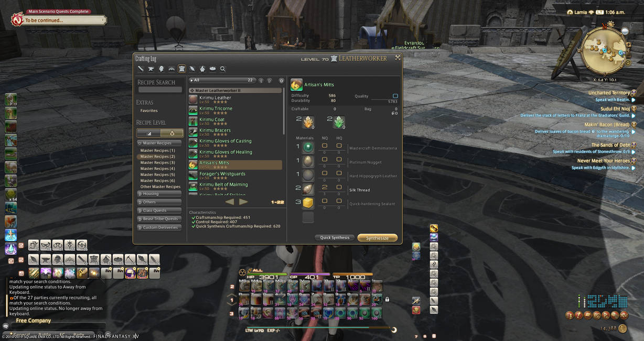Click the green wind crystal icon
The image size is (644, 341).
click(338, 122)
